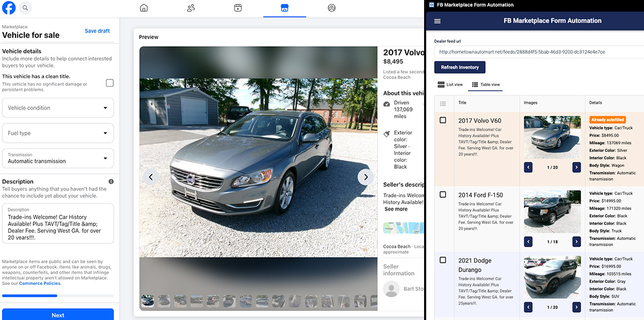Image resolution: width=644 pixels, height=320 pixels.
Task: Click the Facebook logo icon
Action: click(9, 8)
